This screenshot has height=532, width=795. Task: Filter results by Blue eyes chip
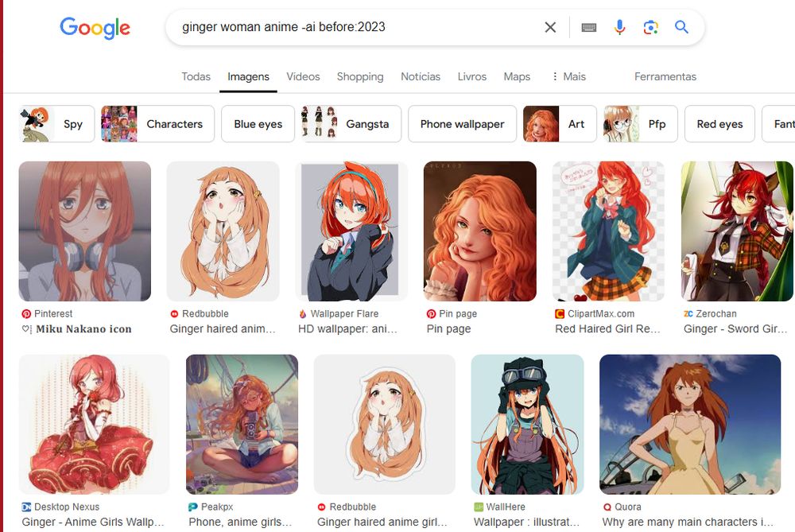[258, 124]
